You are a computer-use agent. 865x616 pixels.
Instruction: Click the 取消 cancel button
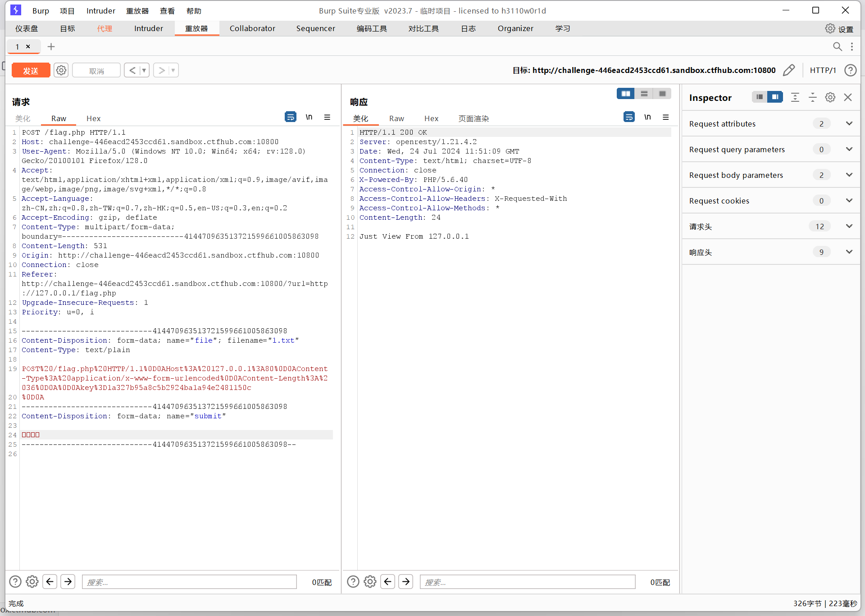point(96,70)
